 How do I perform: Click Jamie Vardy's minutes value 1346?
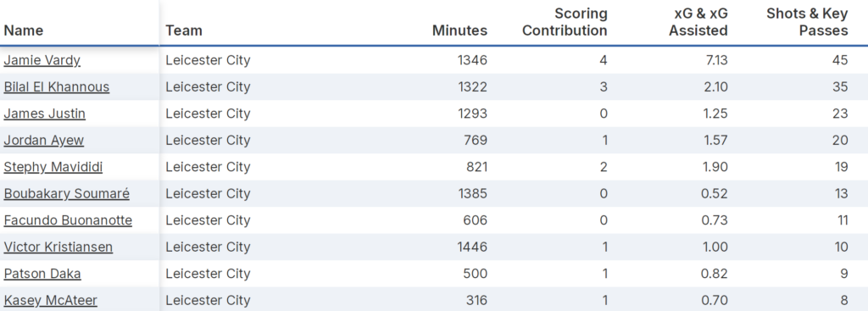(x=472, y=60)
